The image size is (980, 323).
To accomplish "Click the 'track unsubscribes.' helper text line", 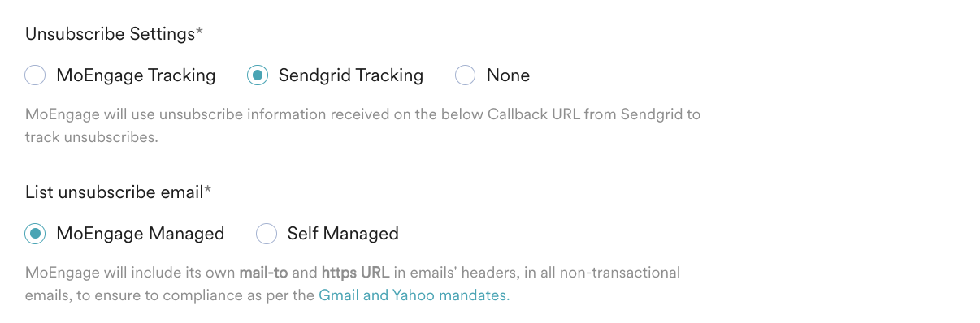I will [x=91, y=137].
